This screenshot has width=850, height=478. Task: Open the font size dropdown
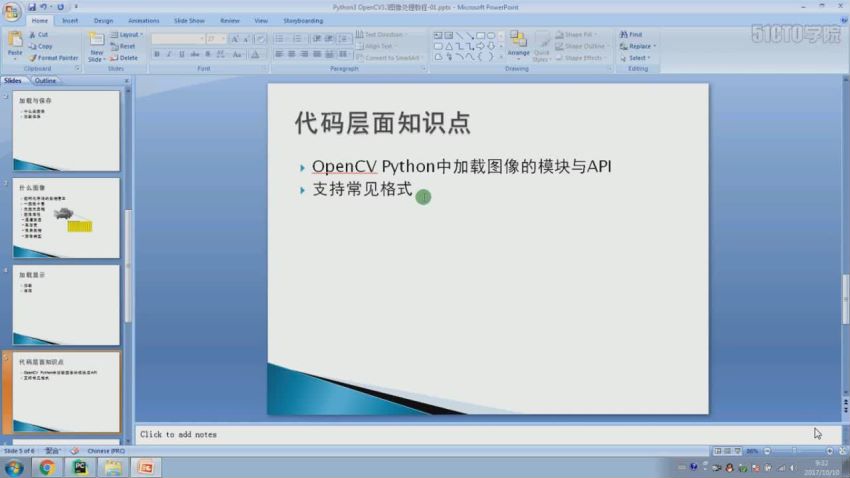pyautogui.click(x=216, y=39)
